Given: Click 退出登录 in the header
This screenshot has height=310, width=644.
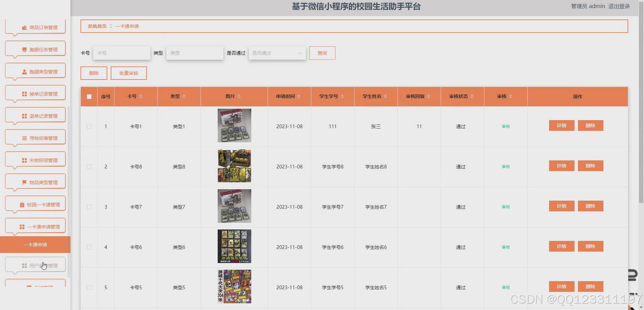Looking at the screenshot, I should pyautogui.click(x=619, y=6).
